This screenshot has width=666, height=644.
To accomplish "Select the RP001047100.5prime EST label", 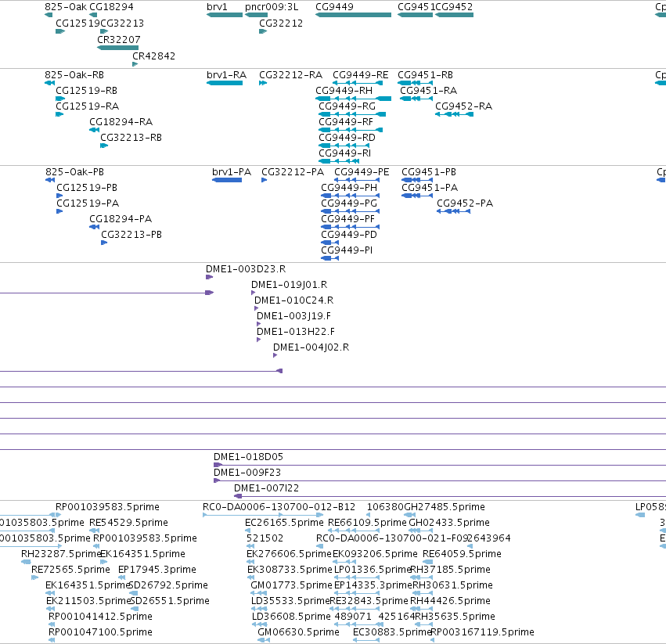I will 100,632.
